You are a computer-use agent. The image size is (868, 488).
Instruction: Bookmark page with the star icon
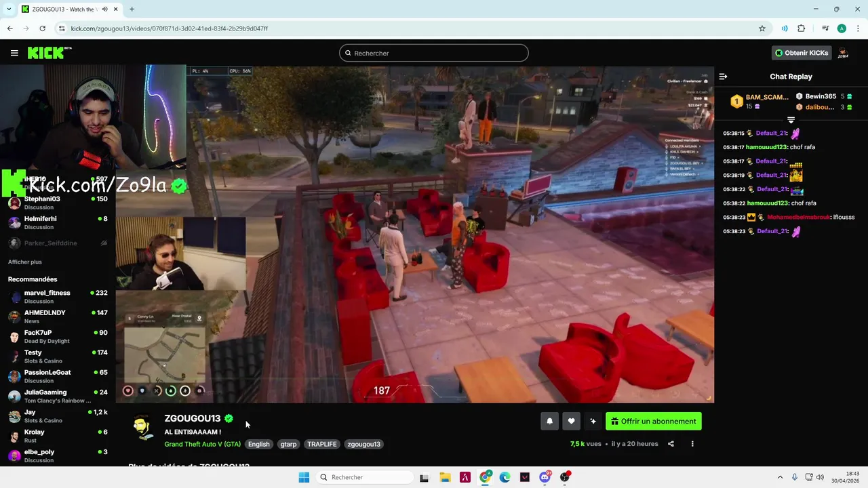tap(762, 28)
